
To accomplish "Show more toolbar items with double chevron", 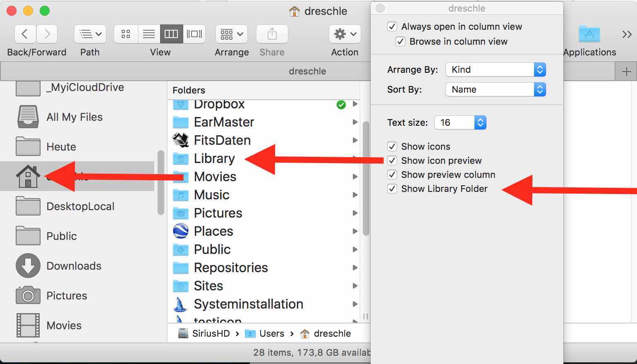I will click(x=627, y=34).
